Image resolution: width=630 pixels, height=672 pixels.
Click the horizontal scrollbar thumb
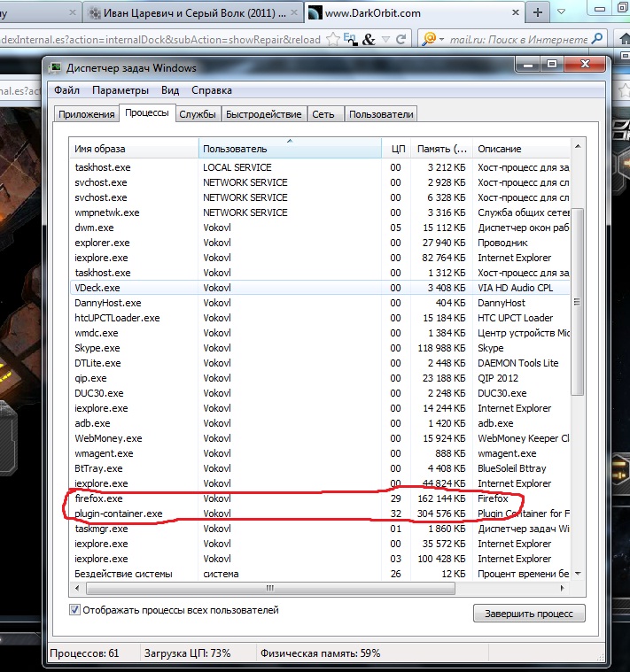[x=270, y=588]
